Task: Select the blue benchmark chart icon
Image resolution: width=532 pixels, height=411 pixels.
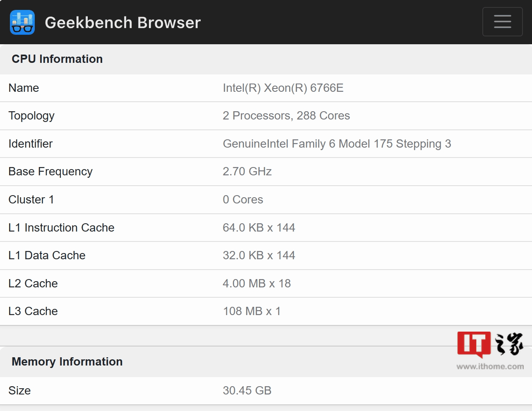Action: [x=22, y=18]
